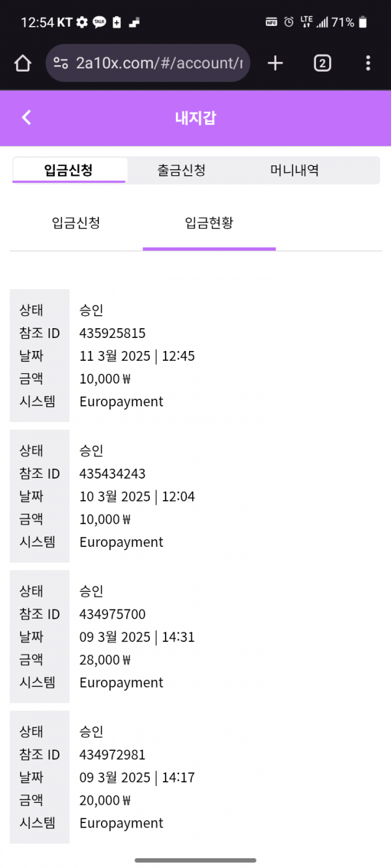
Task: Tap the KakaoTalk notification icon
Action: click(99, 22)
